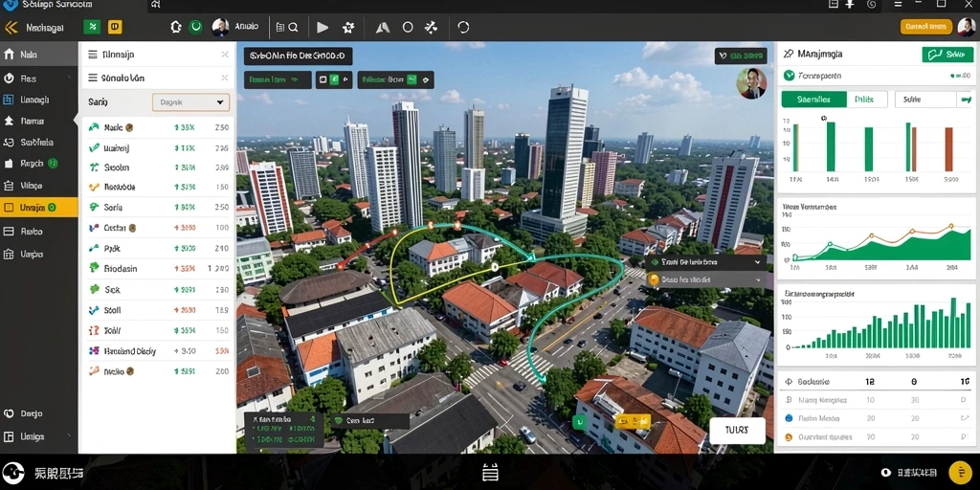This screenshot has width=980, height=490.
Task: Select the second sidebar item with round icon
Action: click(x=38, y=78)
